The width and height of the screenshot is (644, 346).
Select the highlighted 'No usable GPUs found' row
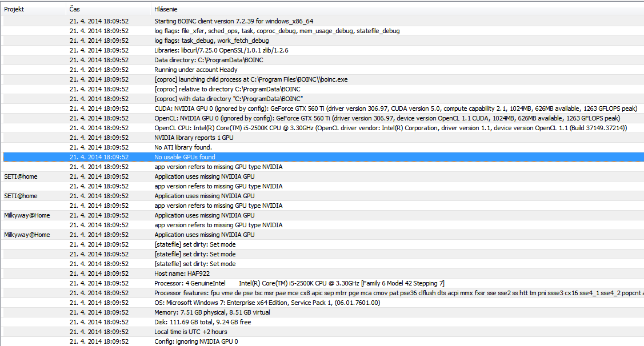[185, 157]
